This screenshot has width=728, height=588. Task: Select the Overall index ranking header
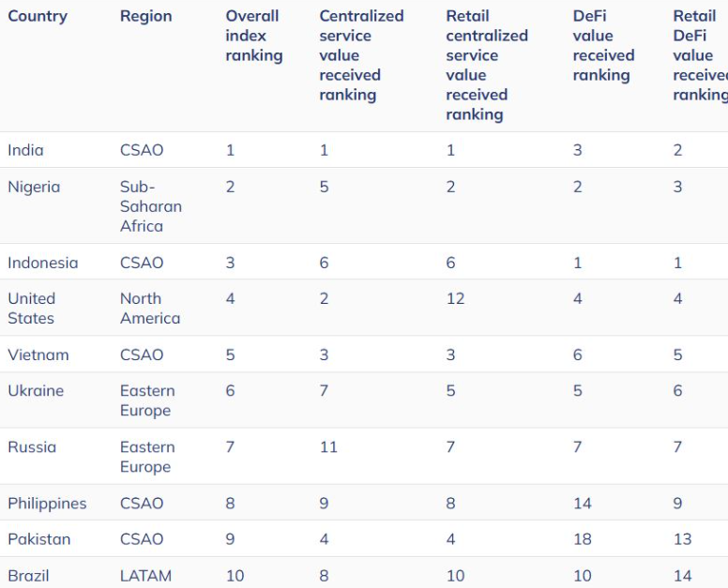(253, 36)
